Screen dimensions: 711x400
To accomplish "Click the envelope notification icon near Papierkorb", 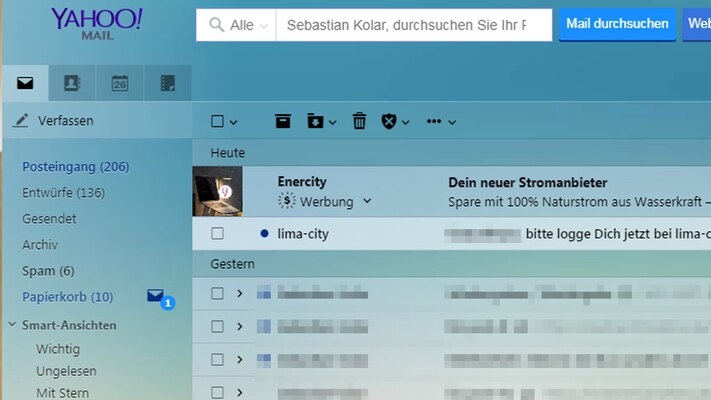I will tap(155, 296).
